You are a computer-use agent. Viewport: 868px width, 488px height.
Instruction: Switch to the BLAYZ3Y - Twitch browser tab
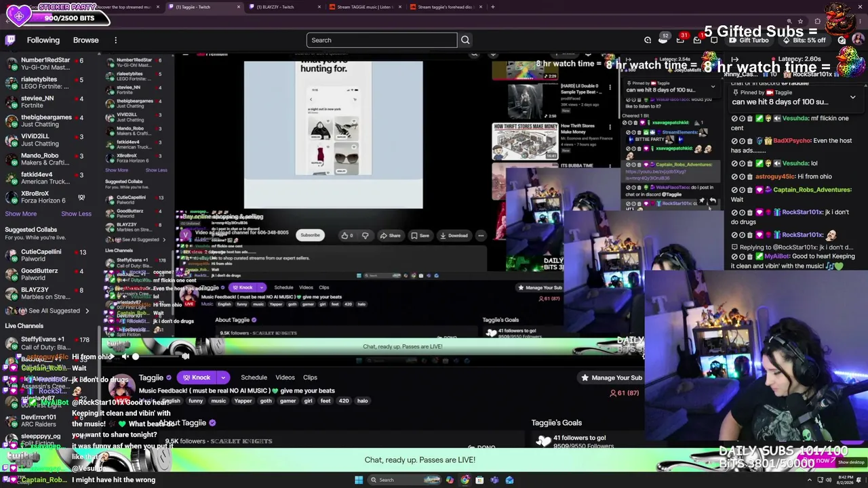click(x=283, y=7)
